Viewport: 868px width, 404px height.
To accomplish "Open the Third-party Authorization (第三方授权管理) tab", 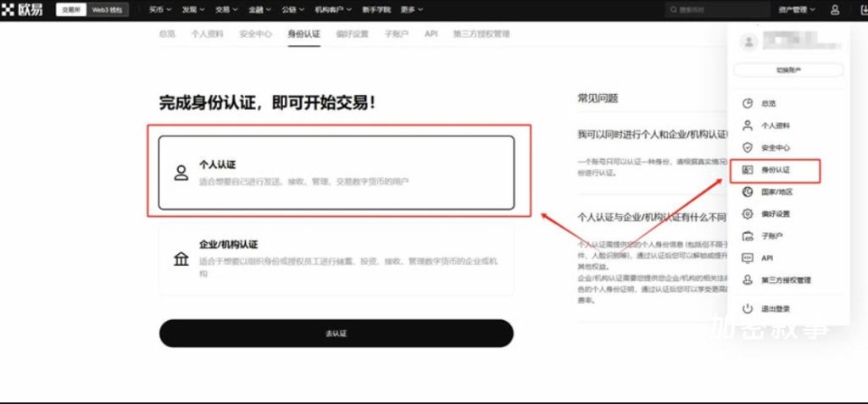I will pyautogui.click(x=481, y=34).
